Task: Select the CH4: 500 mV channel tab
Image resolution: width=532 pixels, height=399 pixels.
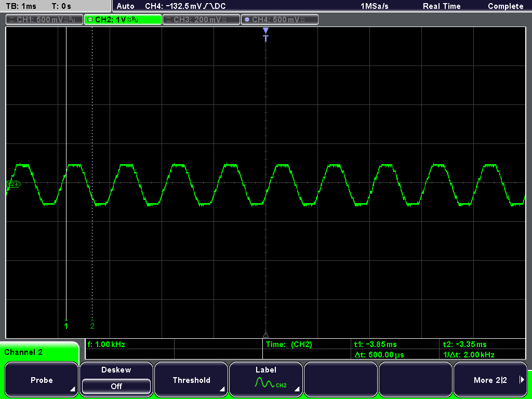Action: click(x=280, y=19)
